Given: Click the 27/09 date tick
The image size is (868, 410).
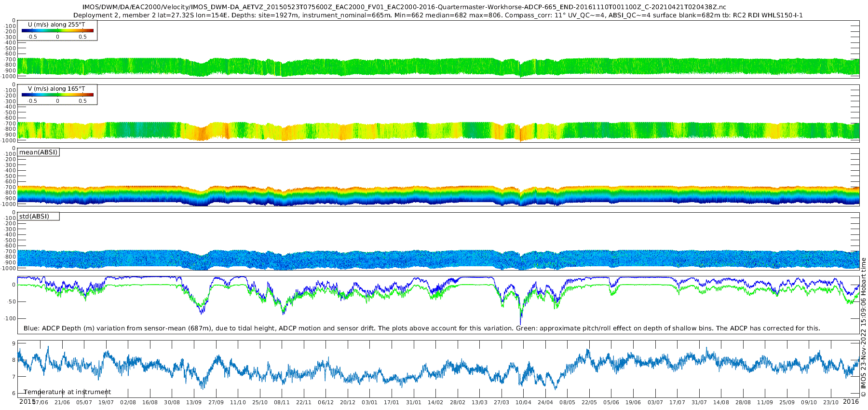Looking at the screenshot, I should 216,402.
